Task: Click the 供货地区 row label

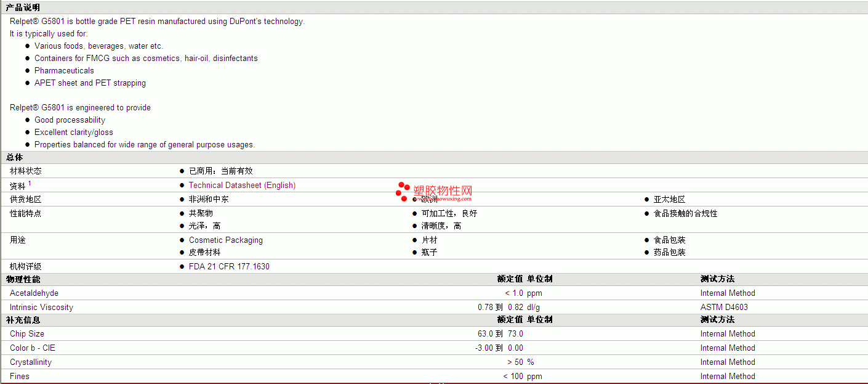Action: pyautogui.click(x=26, y=200)
